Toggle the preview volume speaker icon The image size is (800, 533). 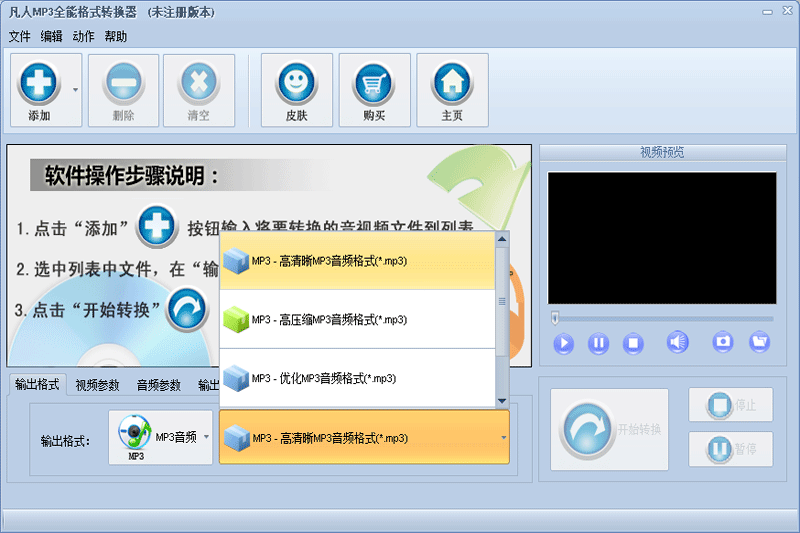(678, 342)
